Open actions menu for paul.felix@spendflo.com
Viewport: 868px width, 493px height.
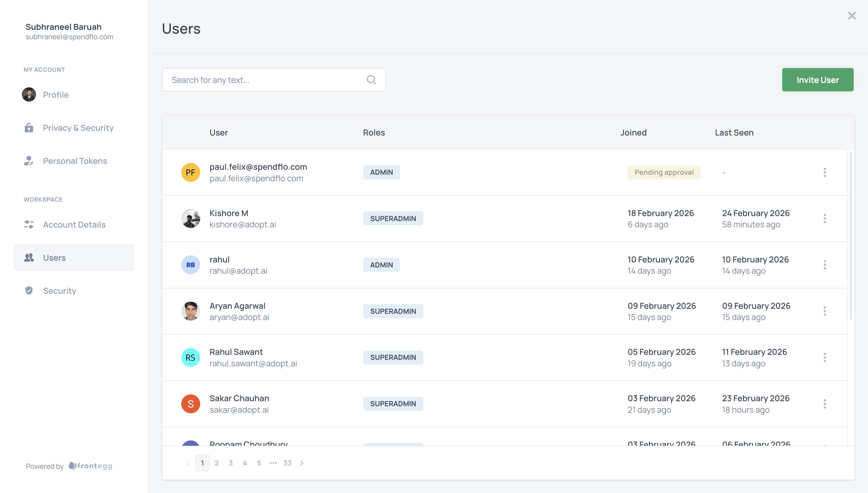click(825, 172)
